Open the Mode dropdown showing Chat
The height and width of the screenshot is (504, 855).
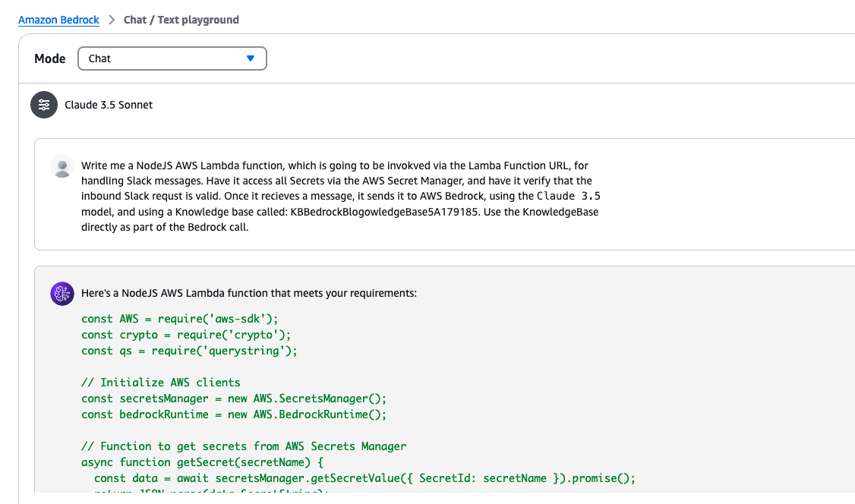click(172, 58)
